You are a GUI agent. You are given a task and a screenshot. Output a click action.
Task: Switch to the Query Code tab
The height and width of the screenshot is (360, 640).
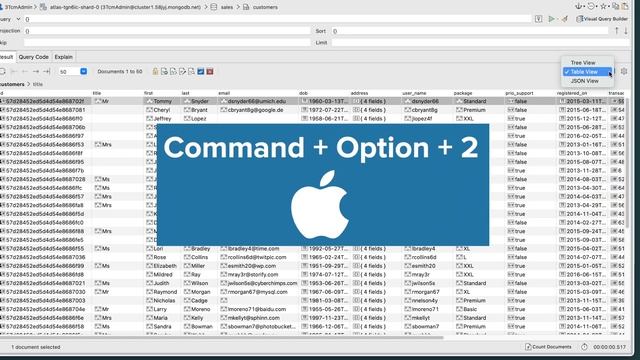[x=33, y=57]
